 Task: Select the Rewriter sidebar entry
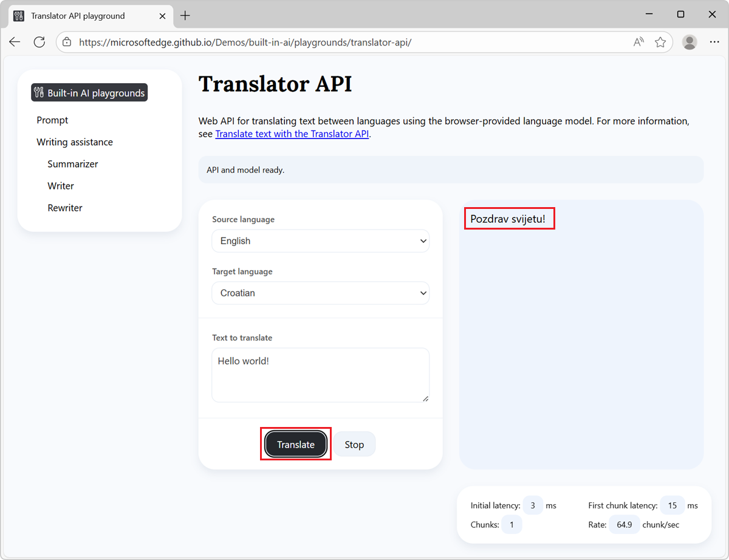click(64, 207)
